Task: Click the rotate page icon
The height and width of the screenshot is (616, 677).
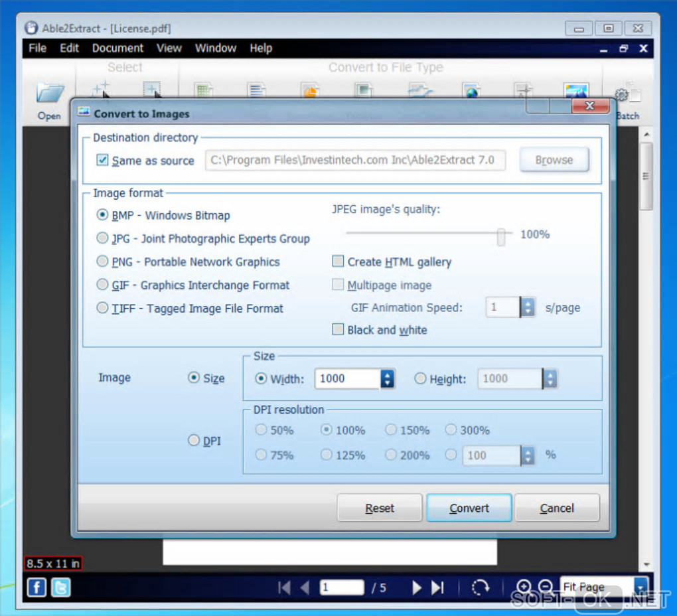Action: (x=480, y=587)
